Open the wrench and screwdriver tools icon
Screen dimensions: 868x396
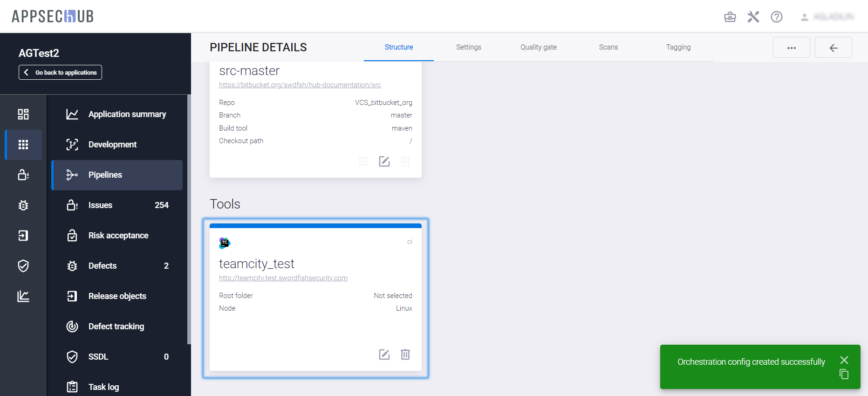pyautogui.click(x=753, y=17)
